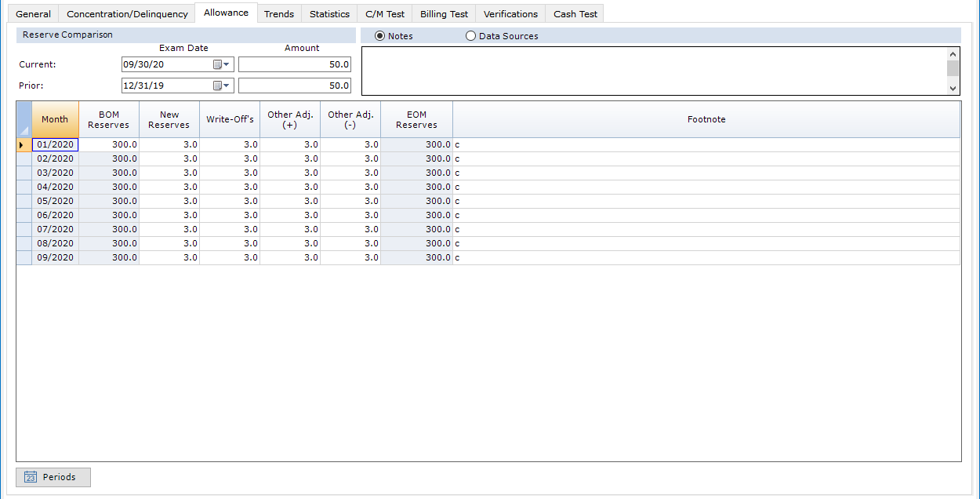Go to the Verifications tab

pos(510,14)
